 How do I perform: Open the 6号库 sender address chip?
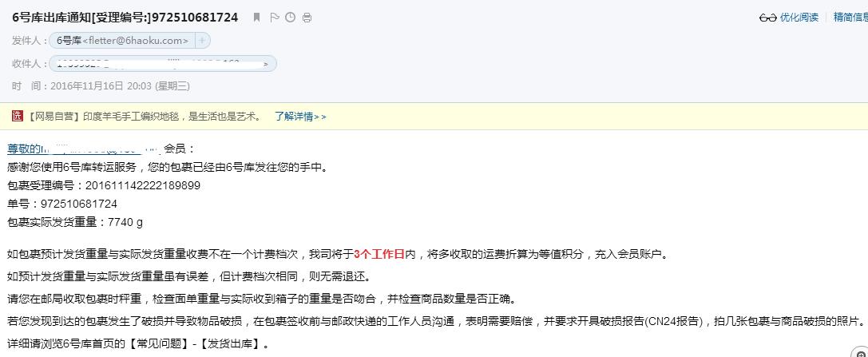point(122,41)
